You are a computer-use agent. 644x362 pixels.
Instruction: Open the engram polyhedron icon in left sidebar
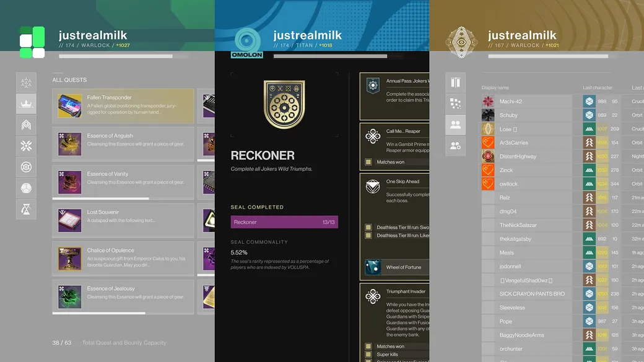tap(26, 188)
